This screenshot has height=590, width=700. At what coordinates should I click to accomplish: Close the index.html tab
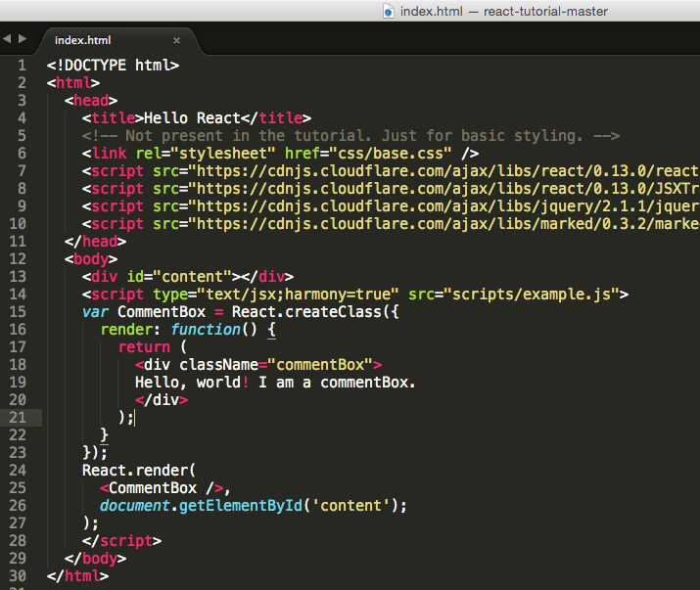(x=177, y=41)
